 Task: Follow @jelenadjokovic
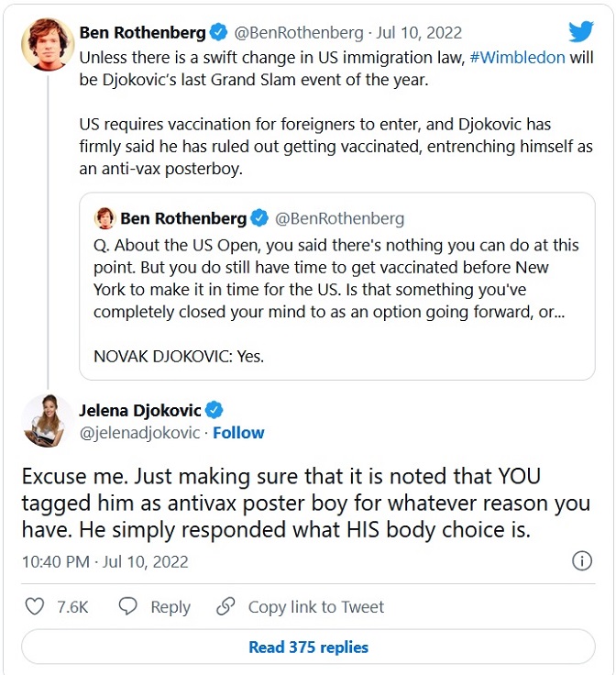[x=238, y=433]
